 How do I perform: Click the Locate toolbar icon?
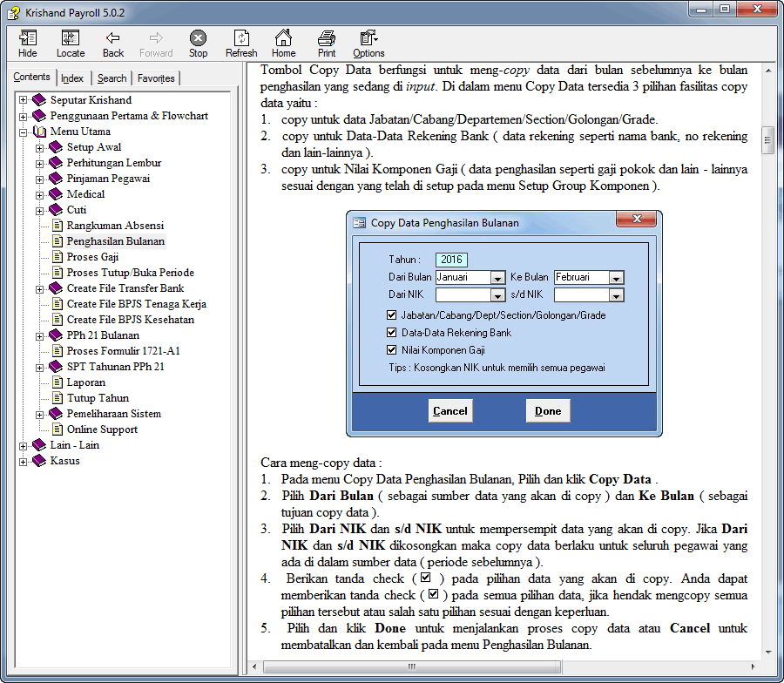[71, 43]
